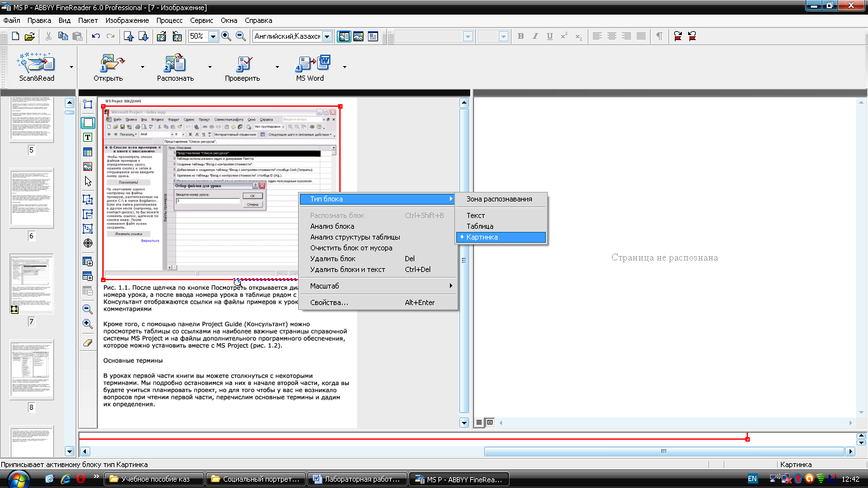
Task: Select the text block tool (T icon)
Action: click(88, 137)
